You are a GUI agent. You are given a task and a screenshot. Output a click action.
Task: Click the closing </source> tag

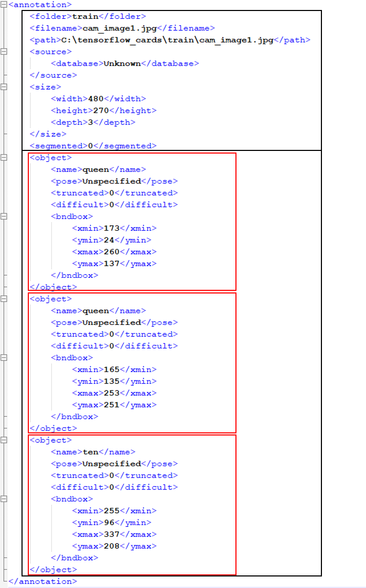click(53, 75)
